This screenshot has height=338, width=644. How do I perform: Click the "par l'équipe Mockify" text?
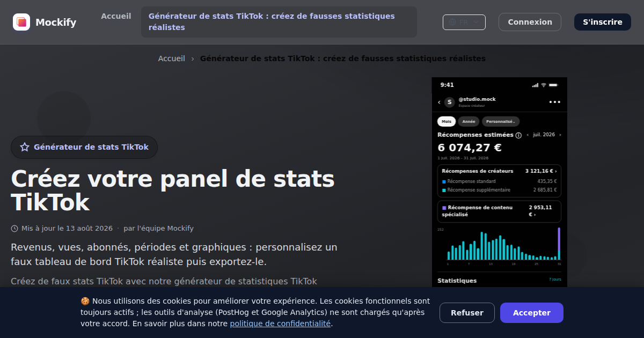(158, 229)
